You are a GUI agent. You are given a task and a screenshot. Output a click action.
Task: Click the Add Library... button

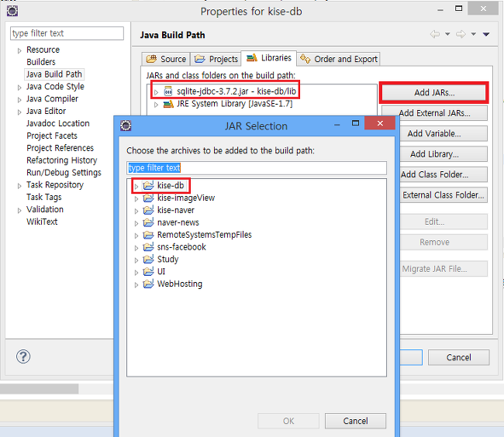(444, 154)
